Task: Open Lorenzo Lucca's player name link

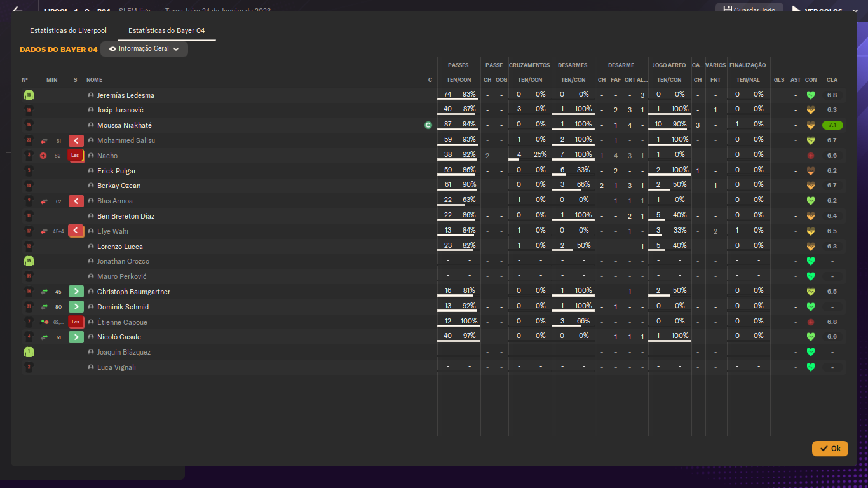Action: point(120,247)
